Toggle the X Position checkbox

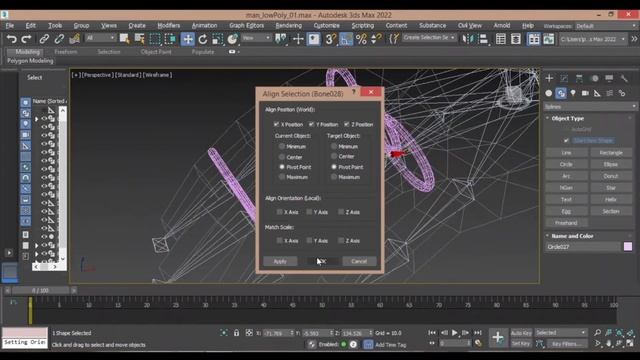coord(276,124)
